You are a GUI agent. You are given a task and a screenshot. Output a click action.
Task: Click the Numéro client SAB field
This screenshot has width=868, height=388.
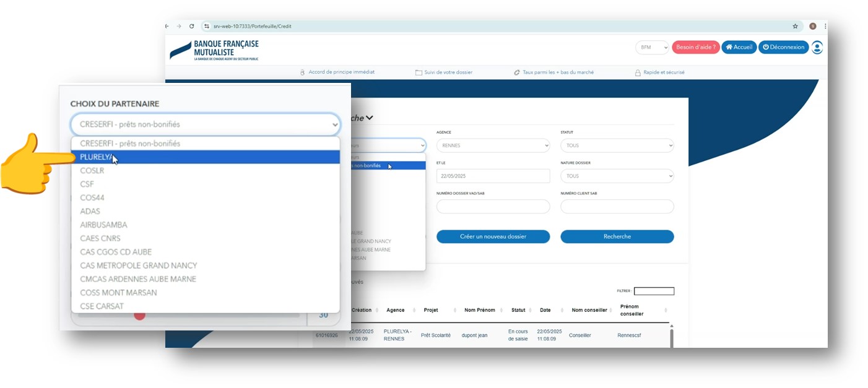pos(617,207)
